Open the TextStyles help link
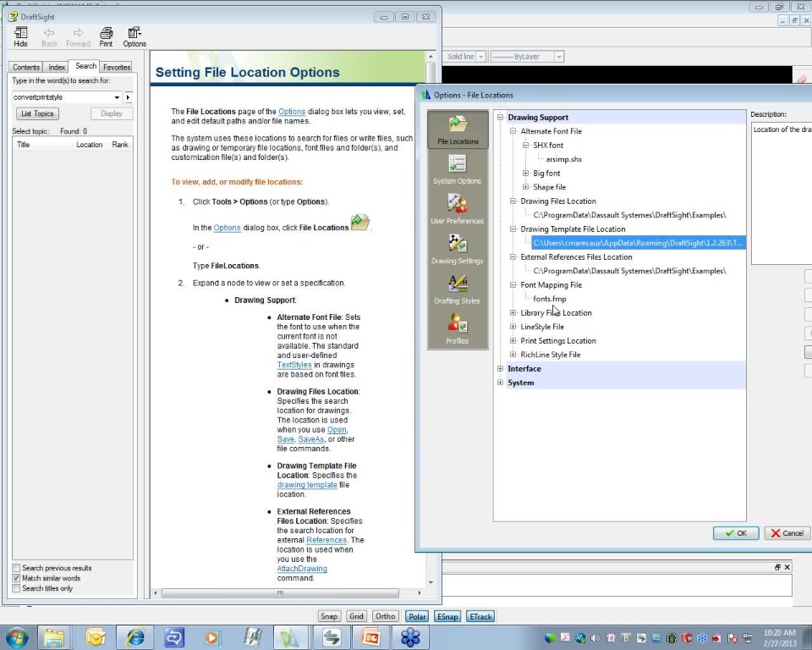Screen dimensions: 812x650 pyautogui.click(x=294, y=365)
